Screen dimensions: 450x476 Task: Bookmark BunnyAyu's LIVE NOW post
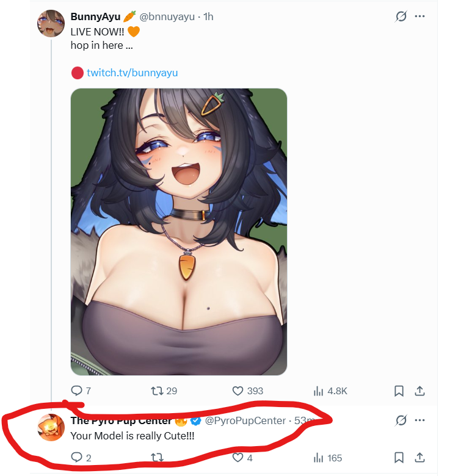(399, 391)
